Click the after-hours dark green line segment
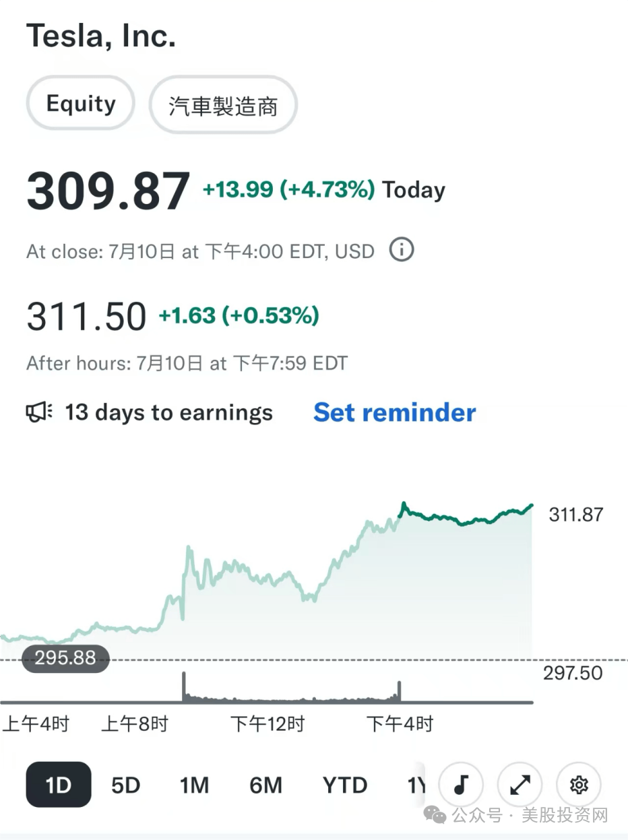628x840 pixels. (x=466, y=517)
